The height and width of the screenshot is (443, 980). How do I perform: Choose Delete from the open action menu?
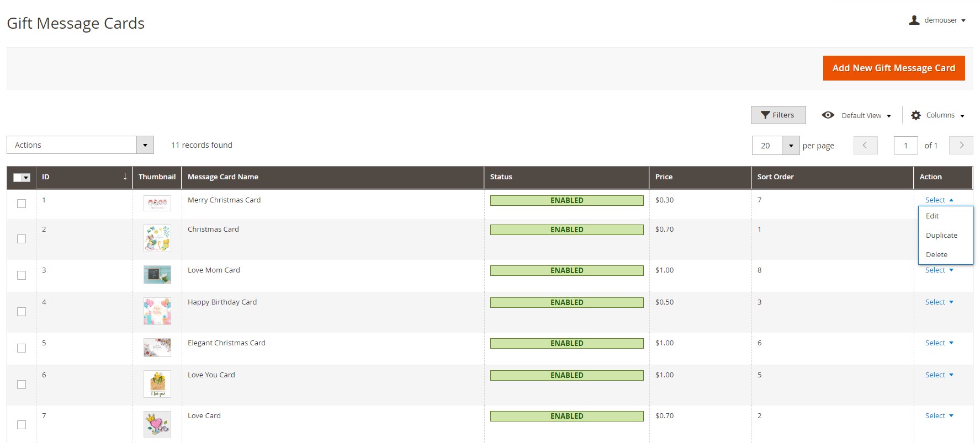(x=936, y=255)
